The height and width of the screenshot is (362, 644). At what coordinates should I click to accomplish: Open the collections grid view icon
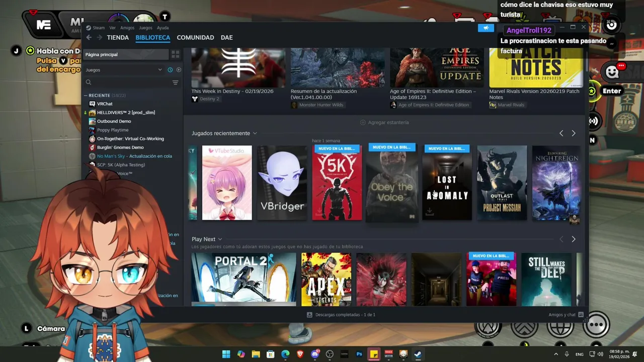click(175, 54)
